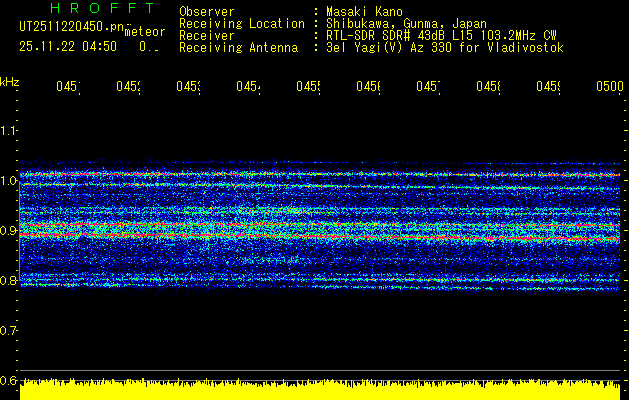Click the 0.9 frequency axis label

coord(9,231)
